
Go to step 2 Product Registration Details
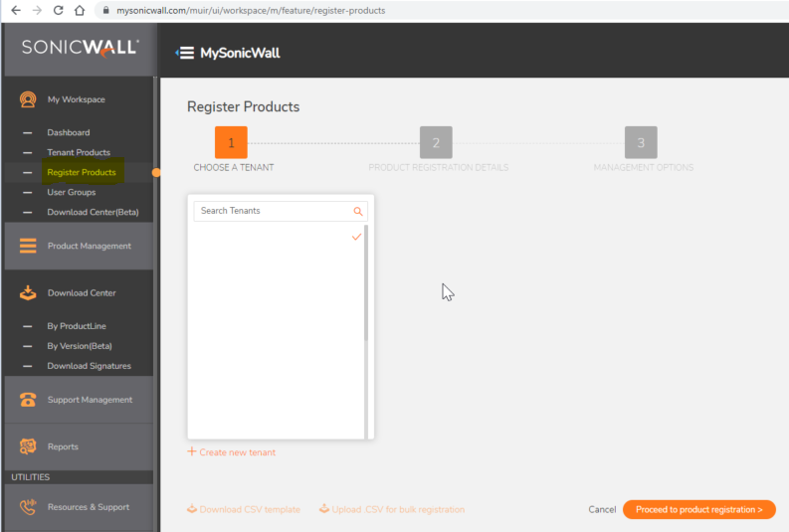(436, 142)
